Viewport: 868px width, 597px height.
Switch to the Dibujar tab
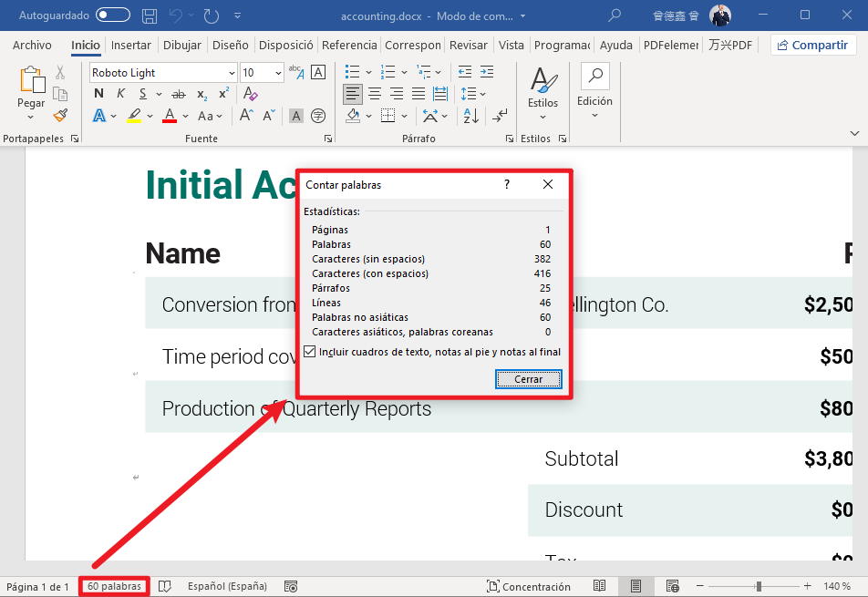pos(182,46)
